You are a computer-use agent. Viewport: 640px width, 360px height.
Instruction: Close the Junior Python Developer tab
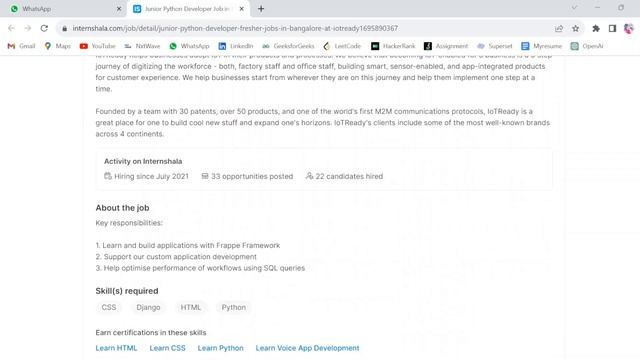tap(242, 9)
